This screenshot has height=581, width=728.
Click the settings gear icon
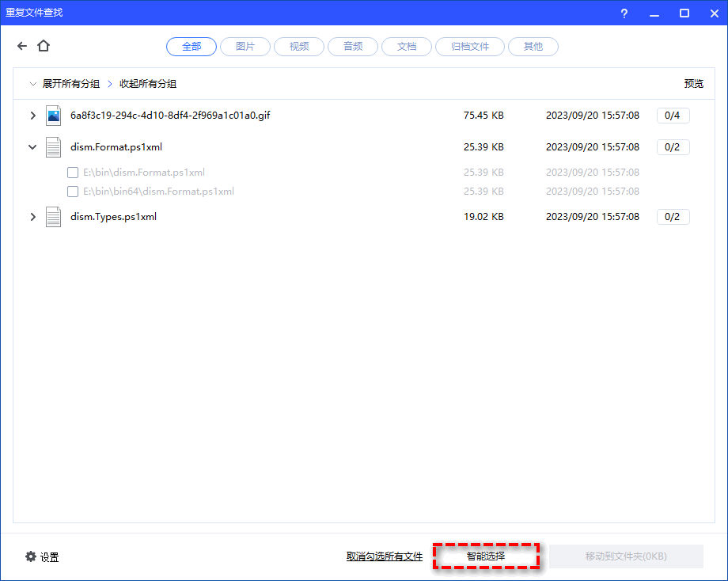31,556
